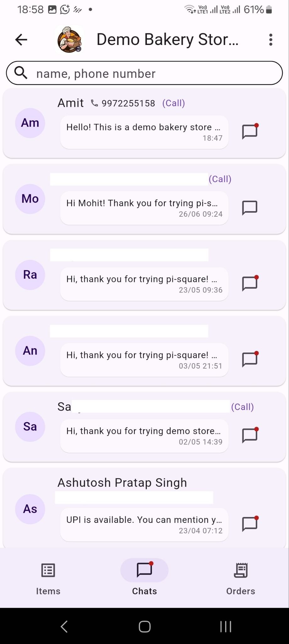Tap the back arrow in header

click(21, 40)
